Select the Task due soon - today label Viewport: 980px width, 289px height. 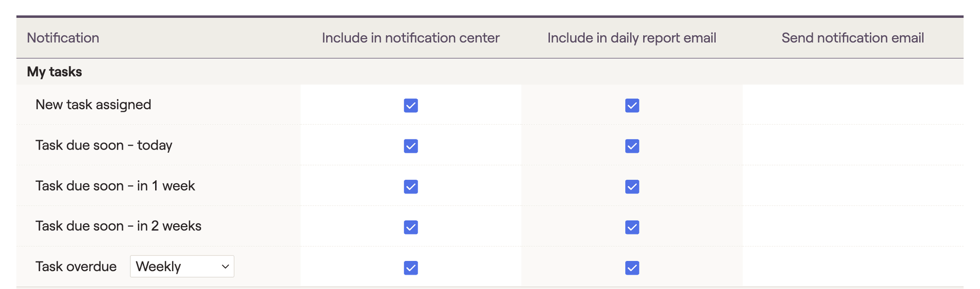pyautogui.click(x=104, y=146)
